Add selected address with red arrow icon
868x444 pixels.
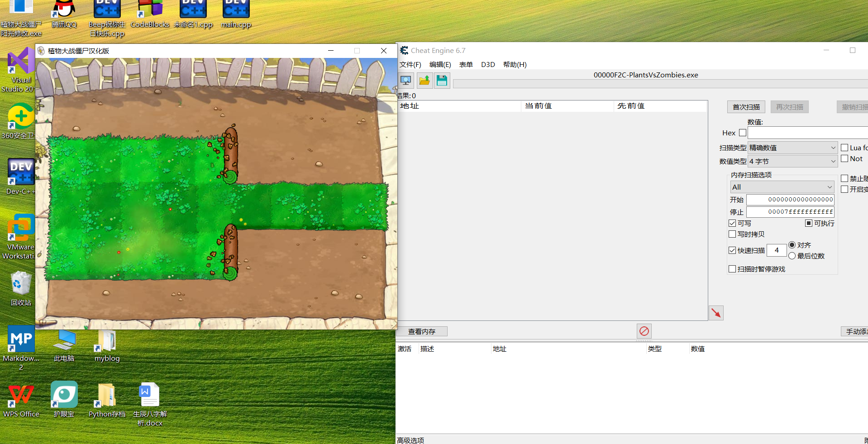point(716,313)
